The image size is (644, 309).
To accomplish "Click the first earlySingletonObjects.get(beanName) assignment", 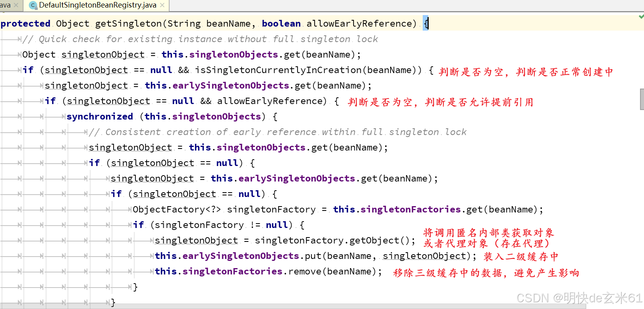I will tap(208, 85).
